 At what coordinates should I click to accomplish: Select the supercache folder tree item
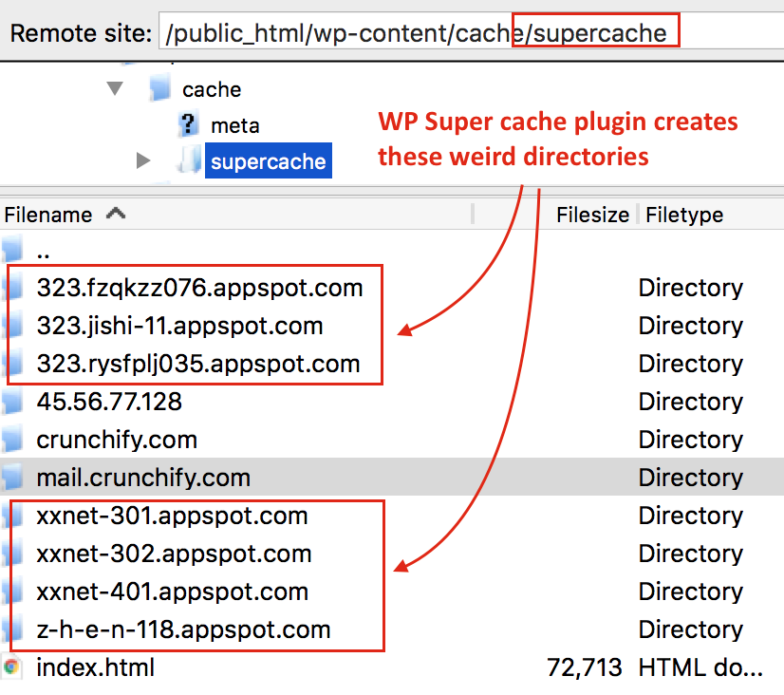coord(268,161)
